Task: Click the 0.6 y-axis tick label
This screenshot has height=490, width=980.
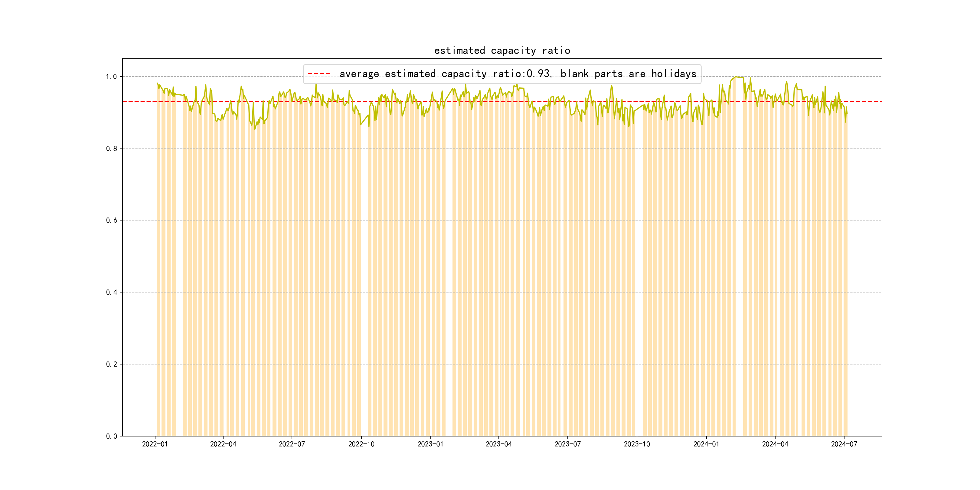Action: (x=111, y=221)
